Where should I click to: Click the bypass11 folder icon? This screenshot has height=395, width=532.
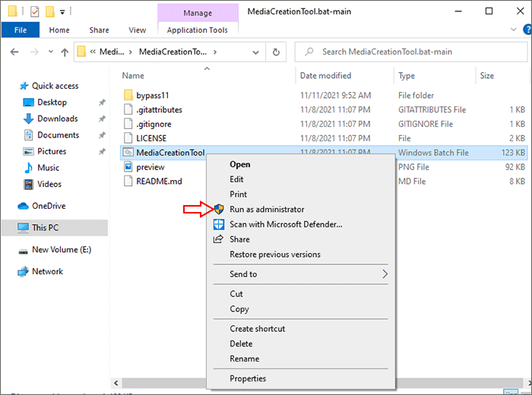tap(128, 95)
